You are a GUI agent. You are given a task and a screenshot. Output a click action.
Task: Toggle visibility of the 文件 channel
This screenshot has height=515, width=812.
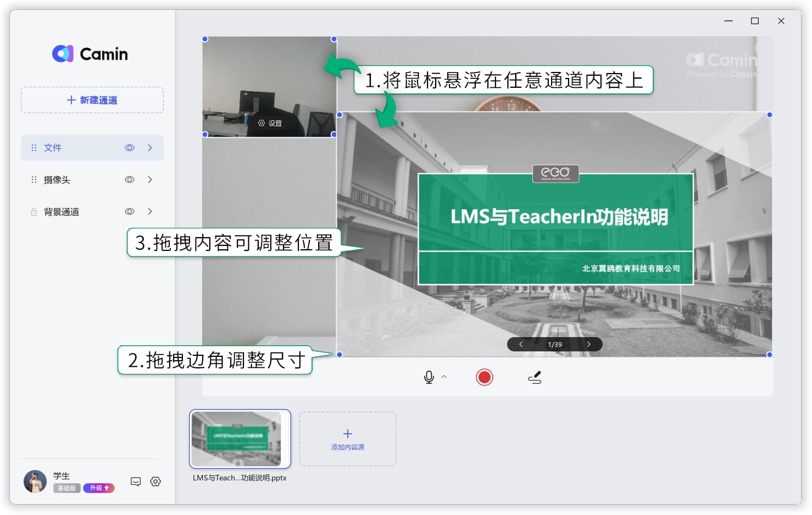click(130, 148)
